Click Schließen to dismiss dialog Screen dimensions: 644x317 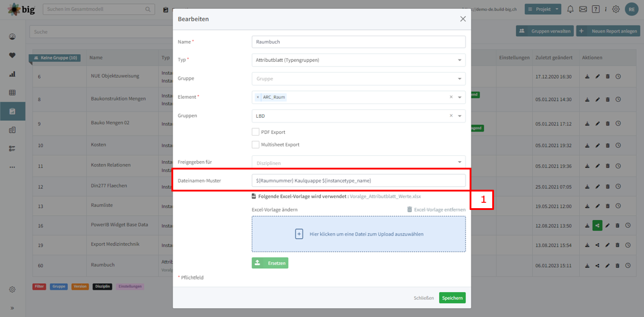[424, 298]
